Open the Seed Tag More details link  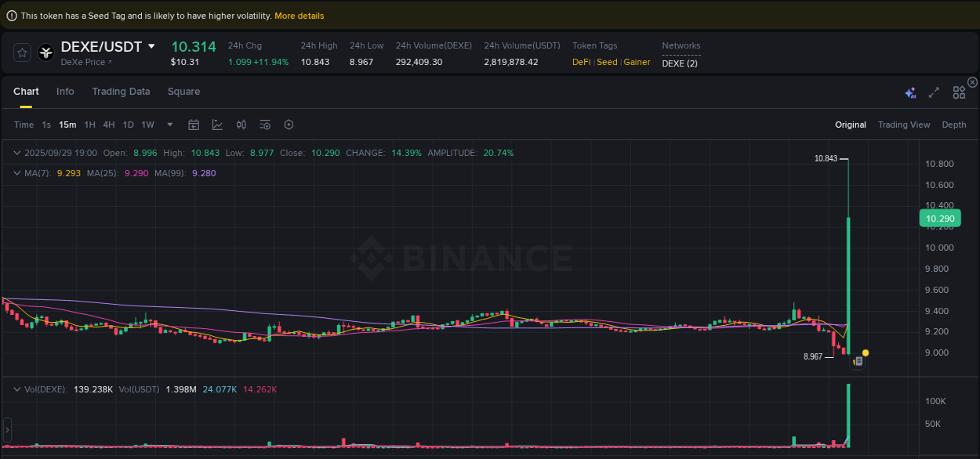point(299,15)
